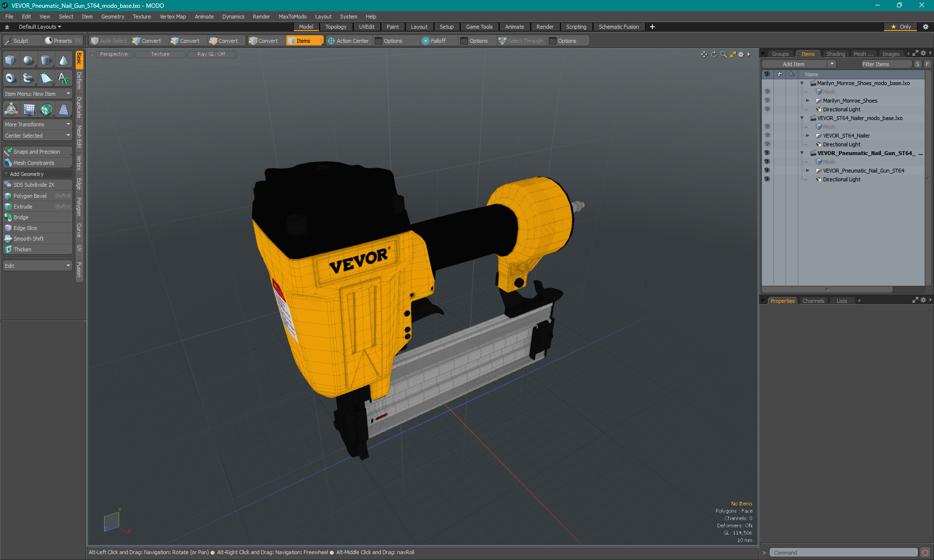Click the viewport rotate icon

pos(714,54)
